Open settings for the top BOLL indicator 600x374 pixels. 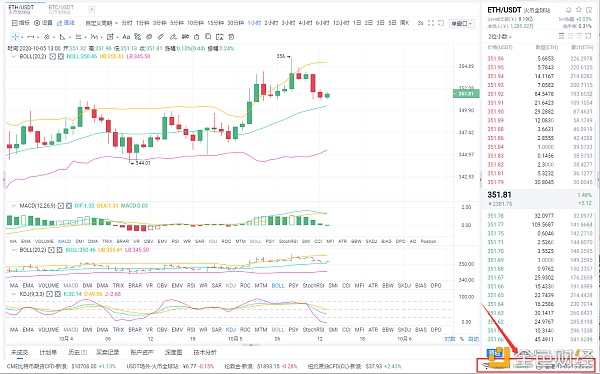coord(53,56)
